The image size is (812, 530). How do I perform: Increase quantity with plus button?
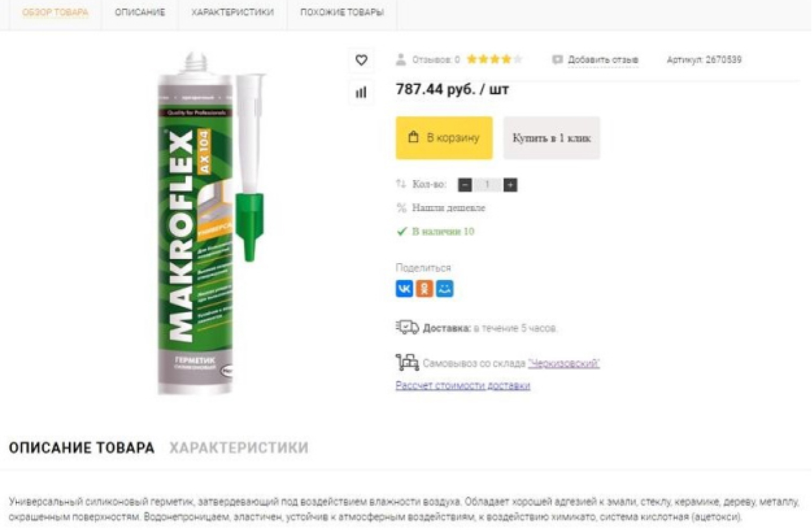(511, 185)
